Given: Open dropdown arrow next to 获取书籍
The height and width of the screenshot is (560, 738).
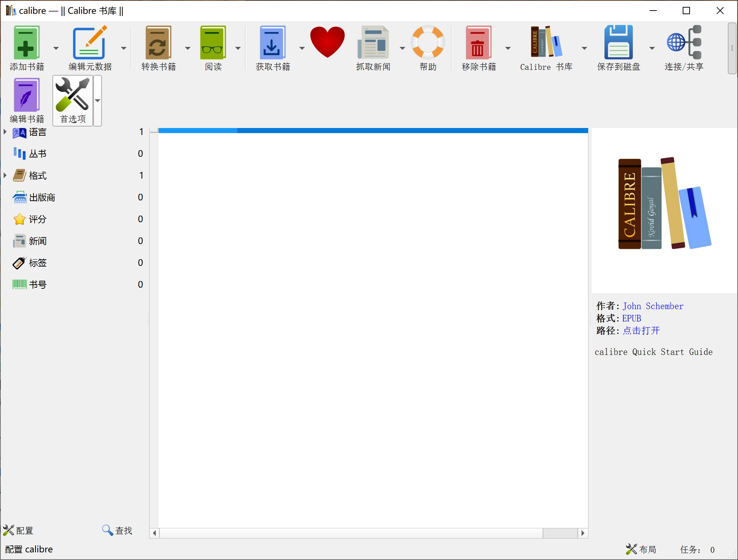Looking at the screenshot, I should coord(302,48).
